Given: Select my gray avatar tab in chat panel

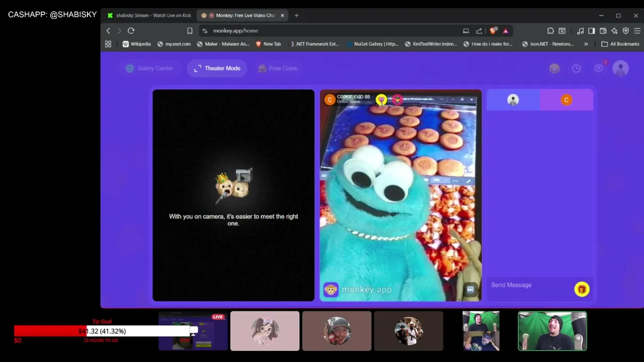Looking at the screenshot, I should (x=513, y=100).
